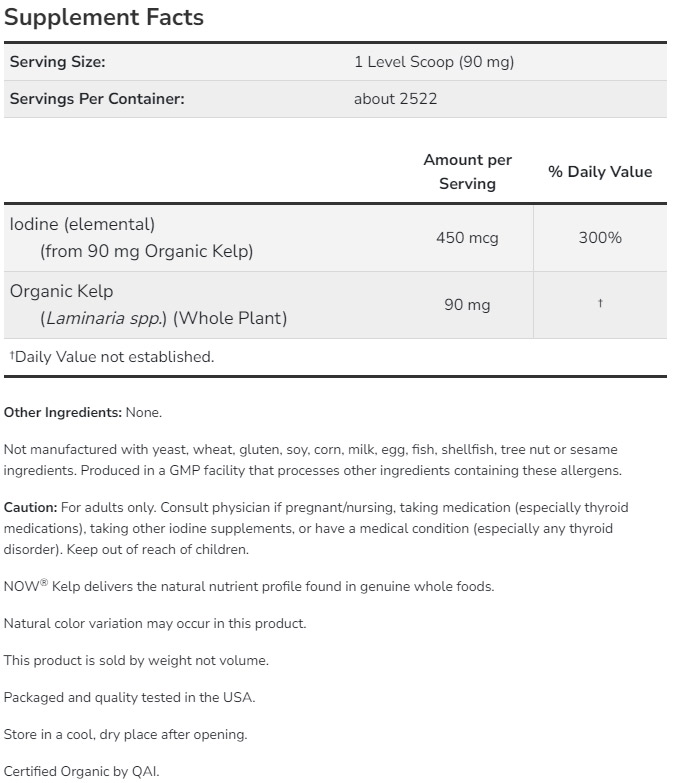Viewport: 673px width, 783px height.
Task: Click the 300% daily value cell
Action: click(x=600, y=238)
